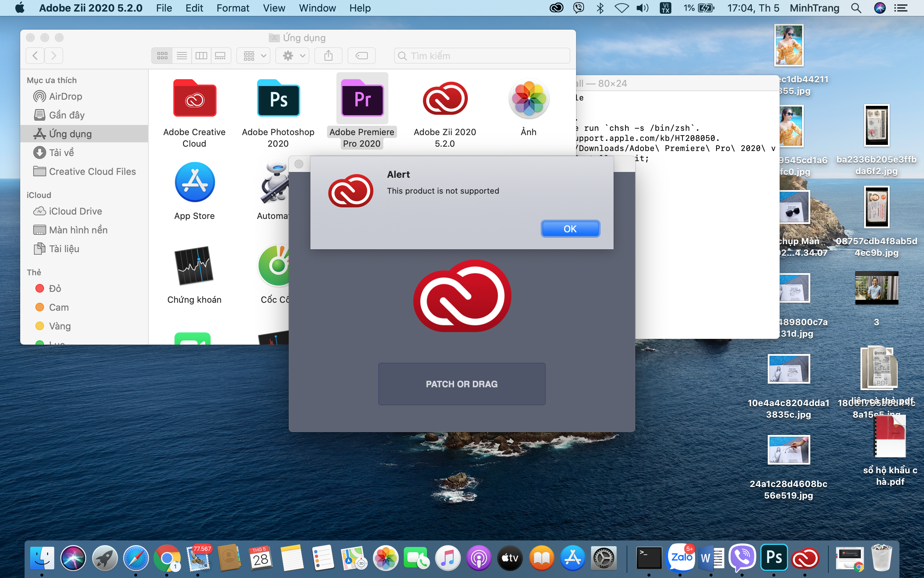Open App Store icon in Finder window
Screen dimensions: 924x578
pos(195,182)
